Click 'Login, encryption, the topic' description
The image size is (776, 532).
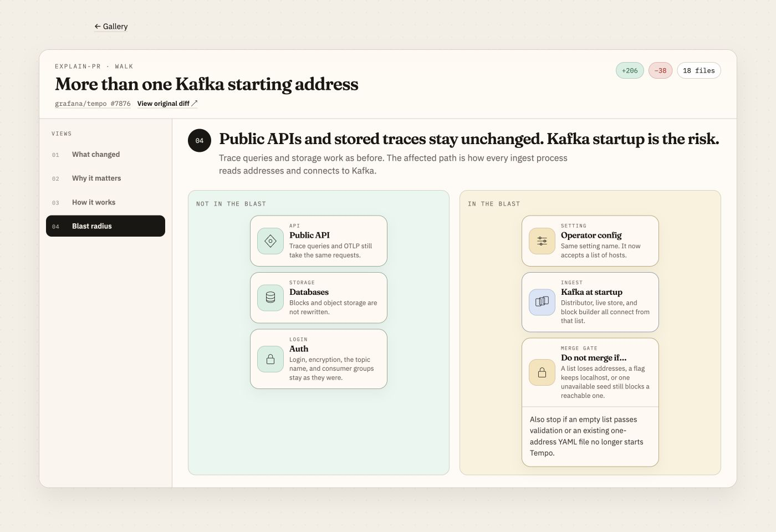331,369
